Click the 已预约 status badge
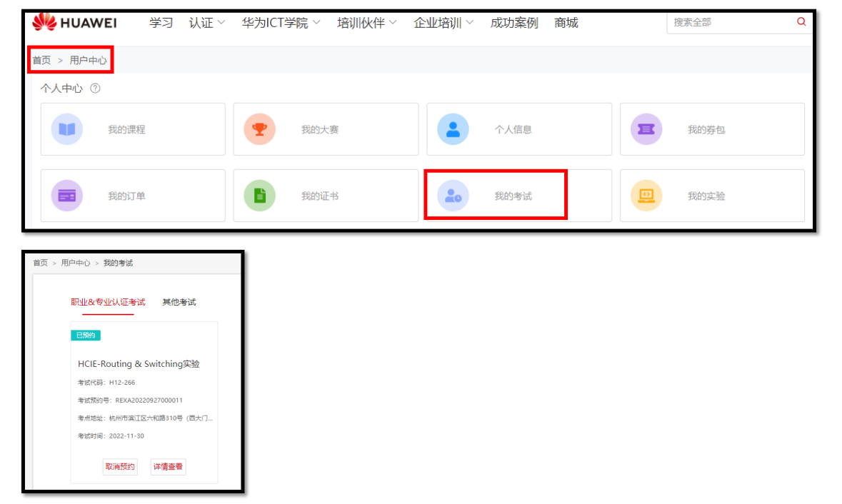 pos(86,336)
